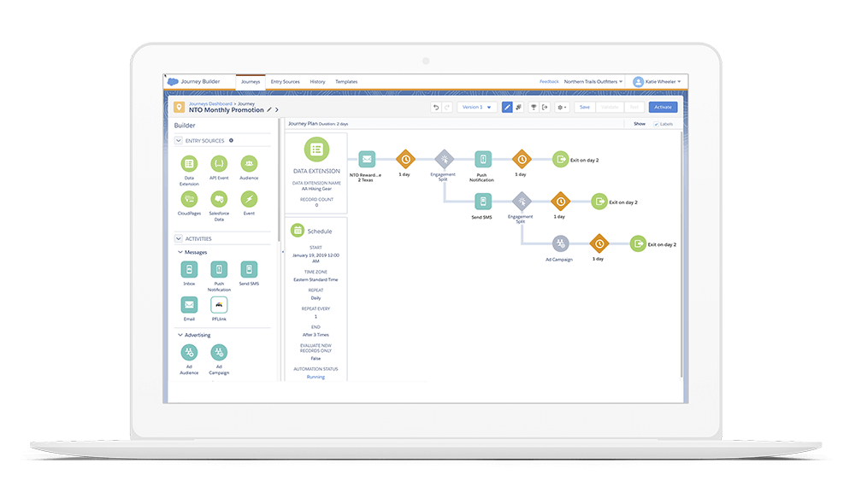Pick the Inbox message activity icon
Screen dimensions: 855x504
tap(189, 270)
